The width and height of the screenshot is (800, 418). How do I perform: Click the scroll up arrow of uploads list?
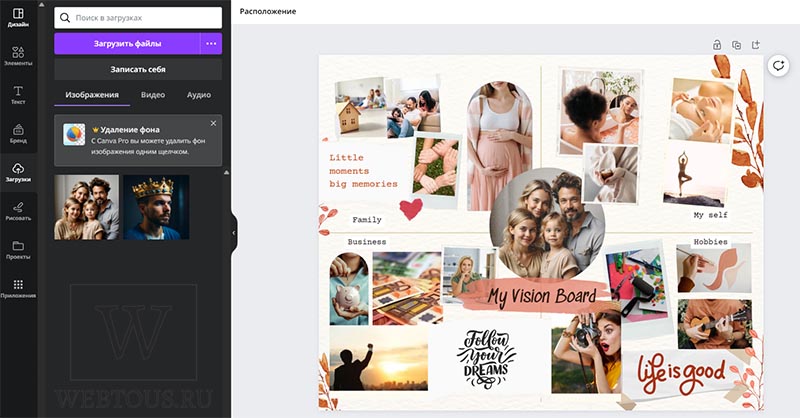(227, 173)
